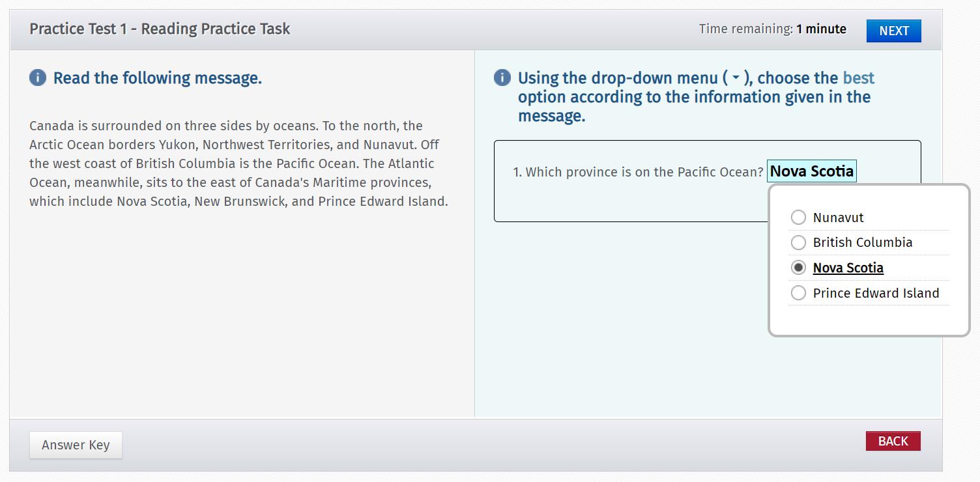Select the Nunavut radio button
Screen dimensions: 980x482
coord(798,218)
